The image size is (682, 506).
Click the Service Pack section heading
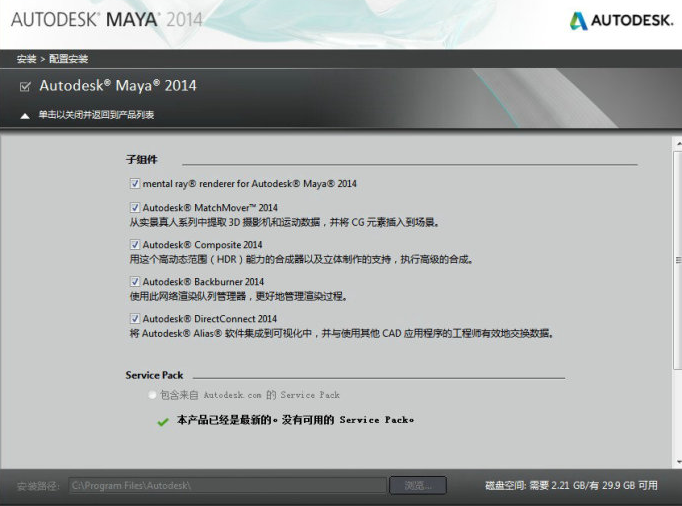(154, 375)
